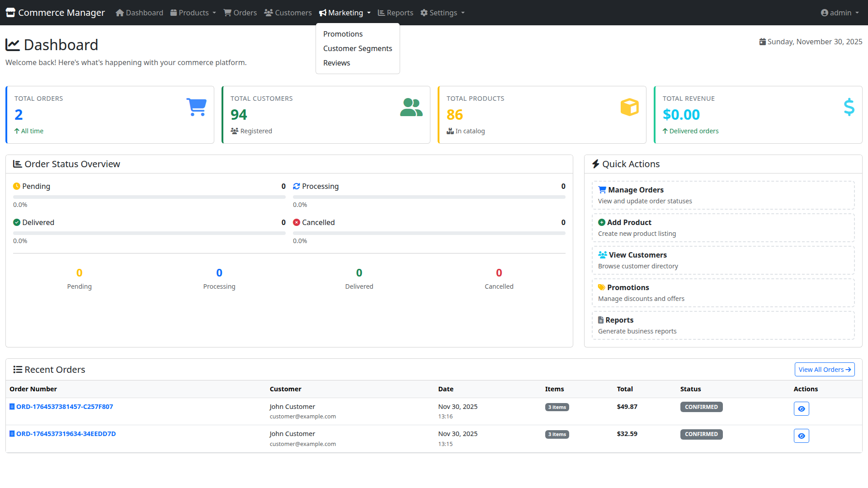Click the shopping cart icon in Total Orders card
Image resolution: width=868 pixels, height=488 pixels.
196,107
